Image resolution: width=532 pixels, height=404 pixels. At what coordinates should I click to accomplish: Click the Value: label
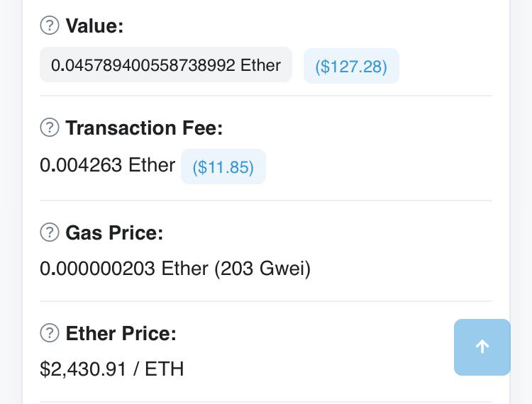pos(94,26)
